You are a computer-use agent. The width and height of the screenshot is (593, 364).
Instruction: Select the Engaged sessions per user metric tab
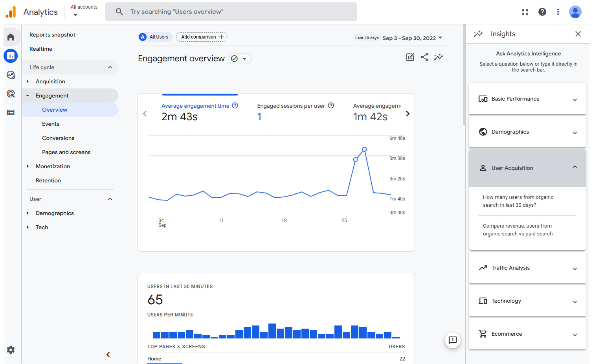click(296, 112)
